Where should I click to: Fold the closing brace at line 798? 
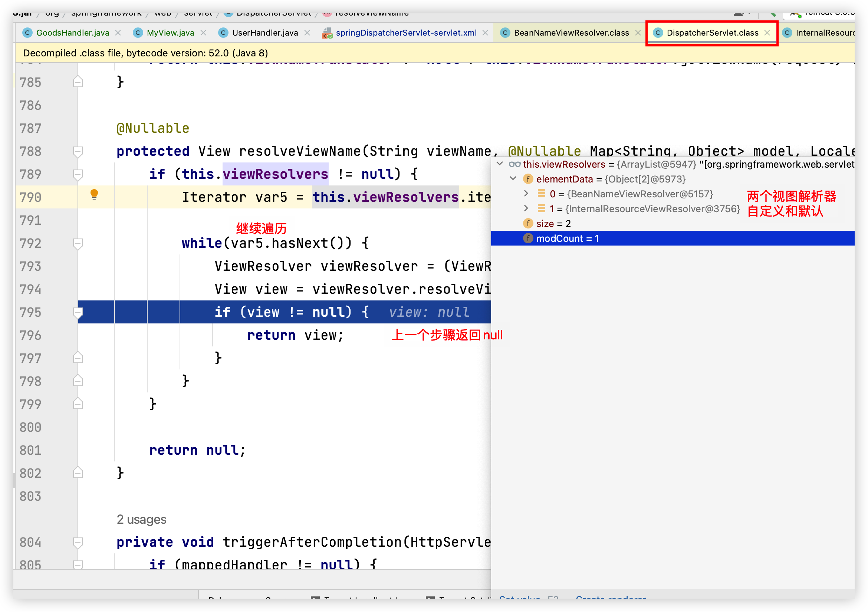pyautogui.click(x=78, y=381)
